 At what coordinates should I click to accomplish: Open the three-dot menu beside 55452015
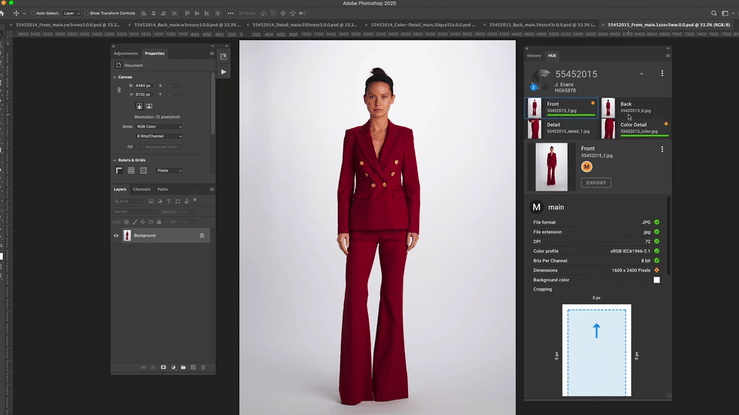click(662, 74)
